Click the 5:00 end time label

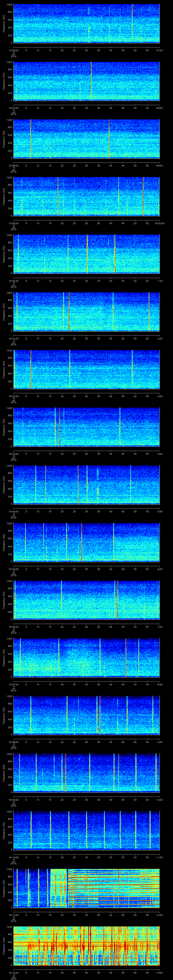click(x=160, y=511)
